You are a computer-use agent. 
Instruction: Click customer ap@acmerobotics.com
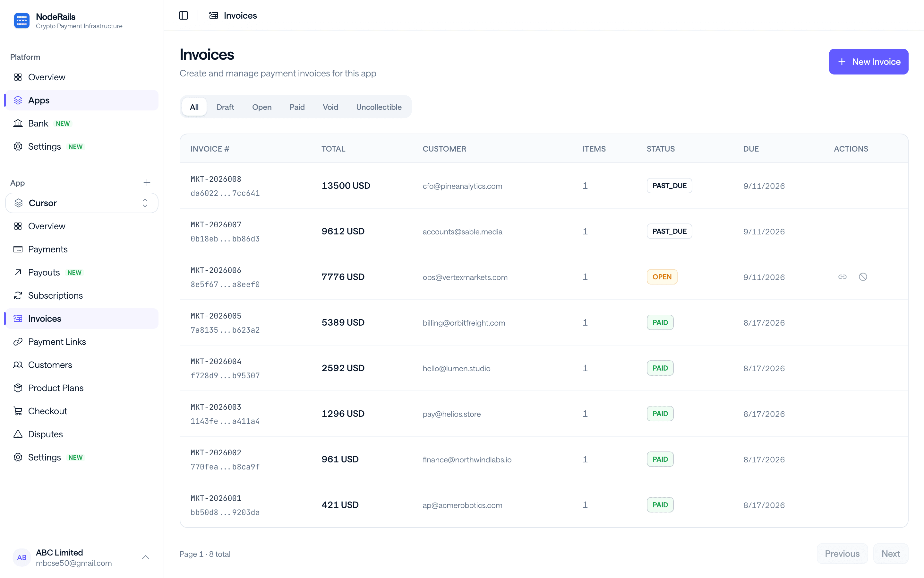(462, 505)
